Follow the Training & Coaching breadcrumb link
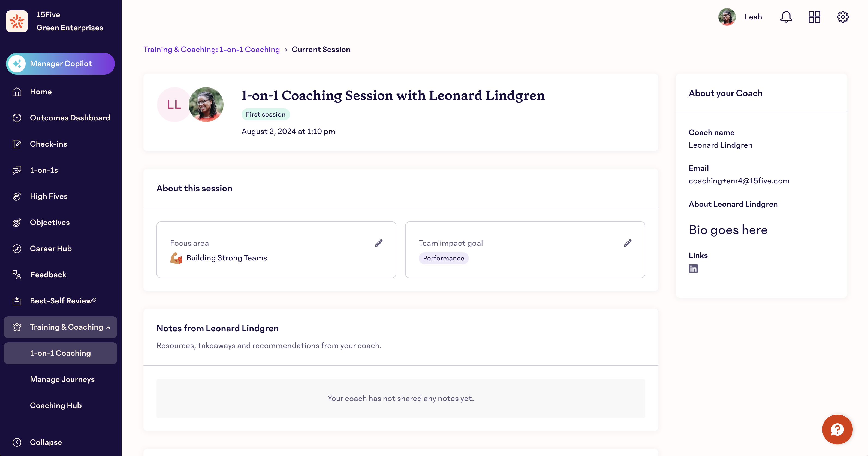Screen dimensions: 868x456 212,50
